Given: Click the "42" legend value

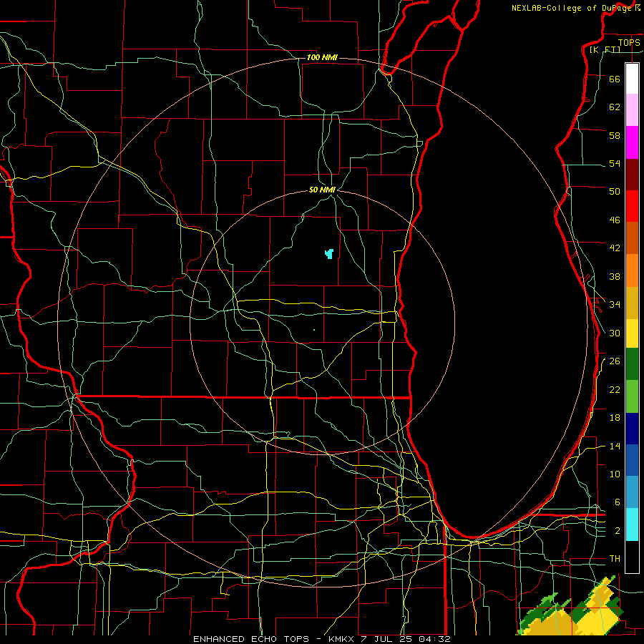Looking at the screenshot, I should [x=615, y=248].
